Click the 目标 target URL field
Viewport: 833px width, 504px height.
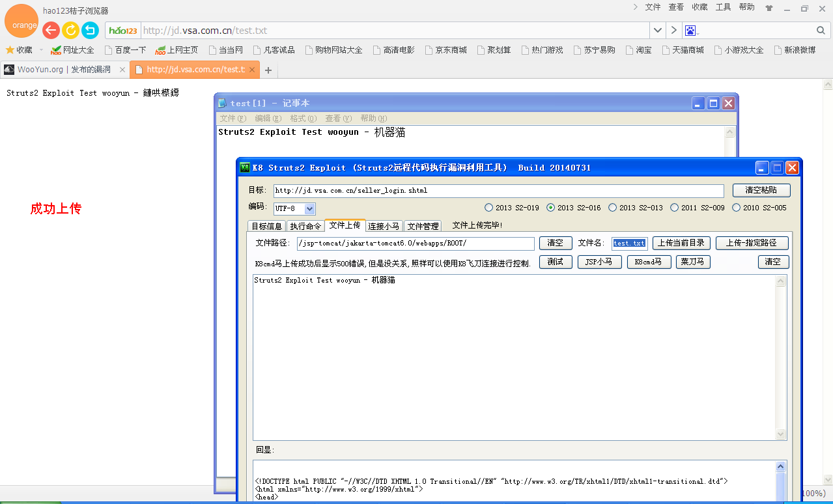pyautogui.click(x=498, y=191)
